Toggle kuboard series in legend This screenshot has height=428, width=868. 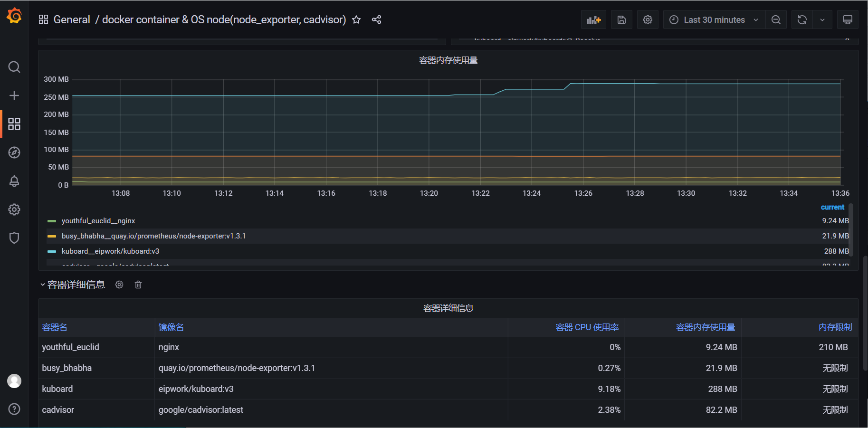coord(110,251)
